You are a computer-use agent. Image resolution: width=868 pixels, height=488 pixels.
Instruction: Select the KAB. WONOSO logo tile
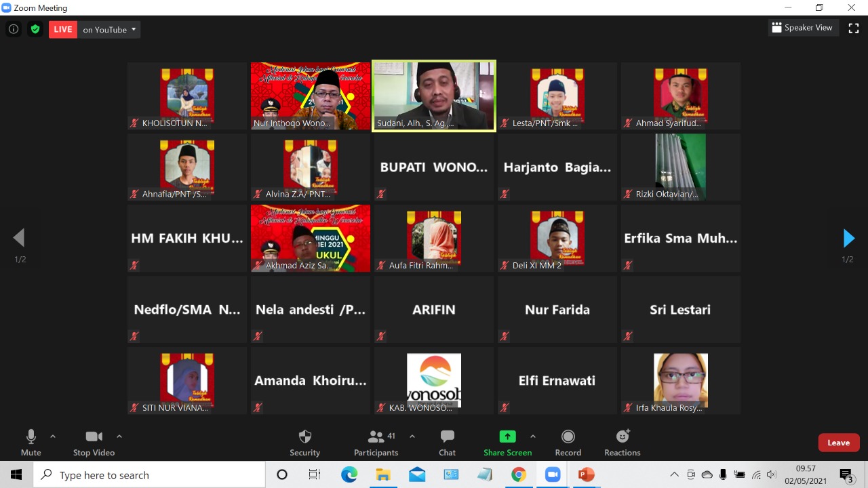(434, 380)
